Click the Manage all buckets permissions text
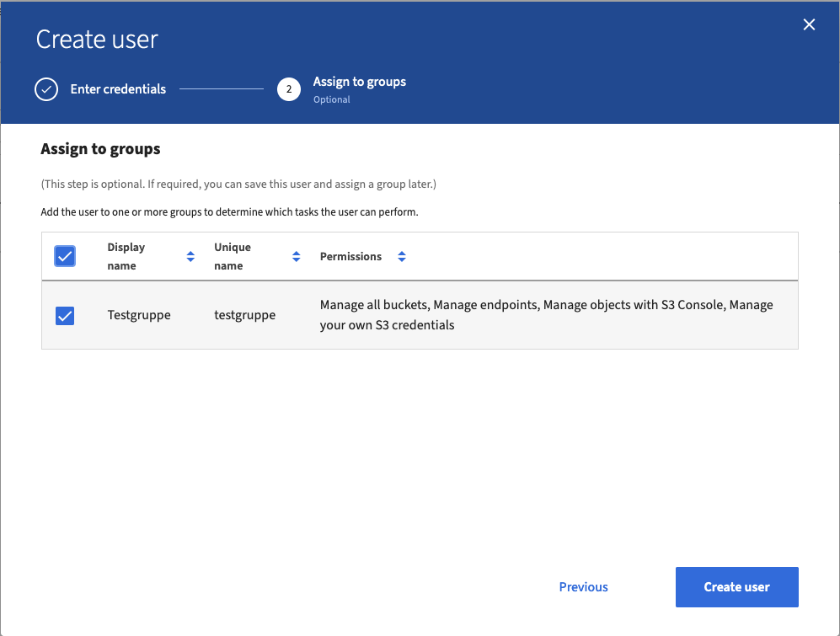 click(x=547, y=315)
